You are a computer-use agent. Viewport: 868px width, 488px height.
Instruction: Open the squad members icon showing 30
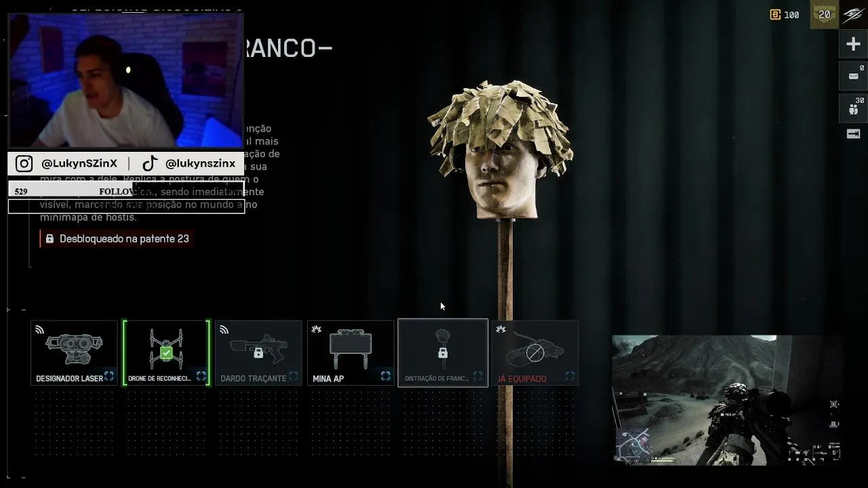[x=854, y=108]
